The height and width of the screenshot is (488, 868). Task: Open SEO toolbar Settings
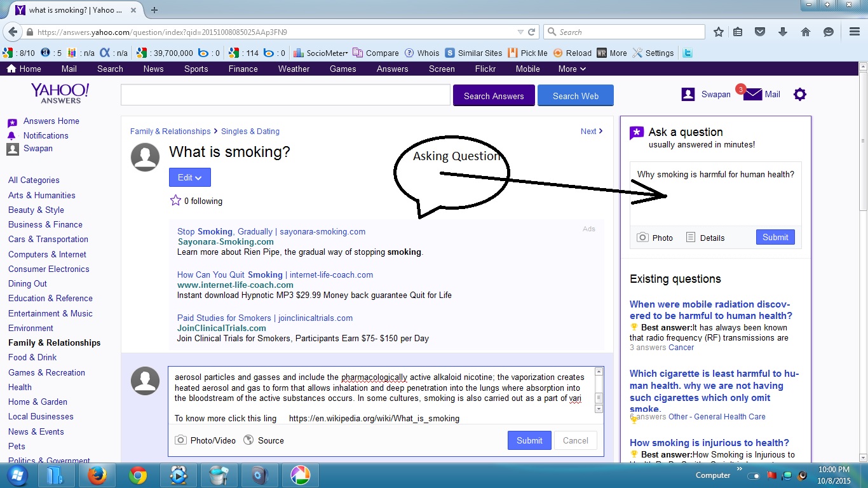[x=653, y=53]
